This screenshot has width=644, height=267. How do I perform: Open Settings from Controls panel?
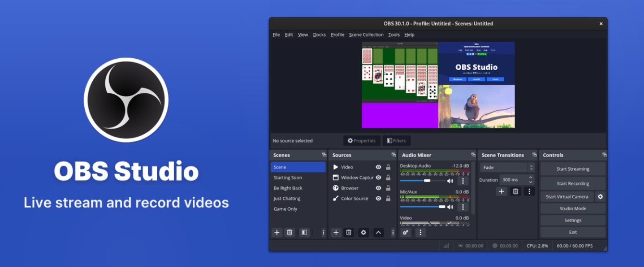[573, 220]
